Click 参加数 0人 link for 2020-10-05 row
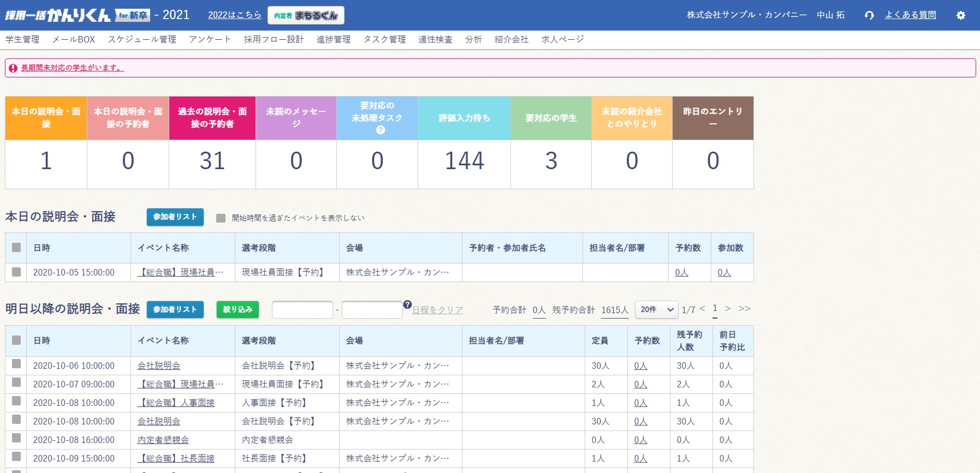 [724, 272]
